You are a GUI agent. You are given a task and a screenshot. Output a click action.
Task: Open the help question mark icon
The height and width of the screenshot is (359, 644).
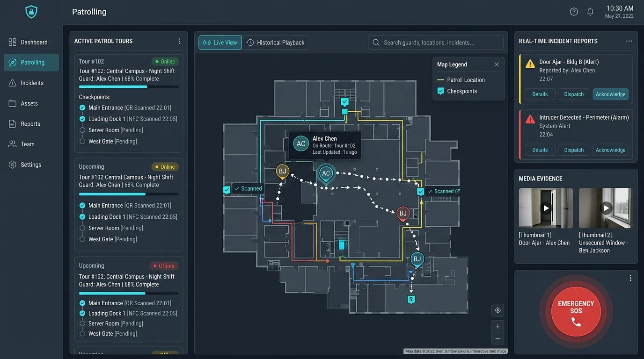tap(574, 12)
